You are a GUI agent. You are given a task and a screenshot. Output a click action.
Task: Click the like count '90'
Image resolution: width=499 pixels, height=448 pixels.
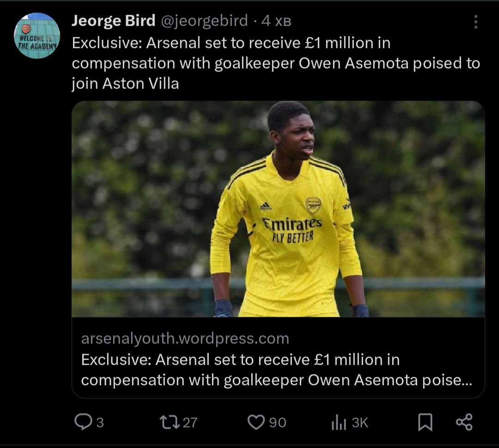[277, 422]
